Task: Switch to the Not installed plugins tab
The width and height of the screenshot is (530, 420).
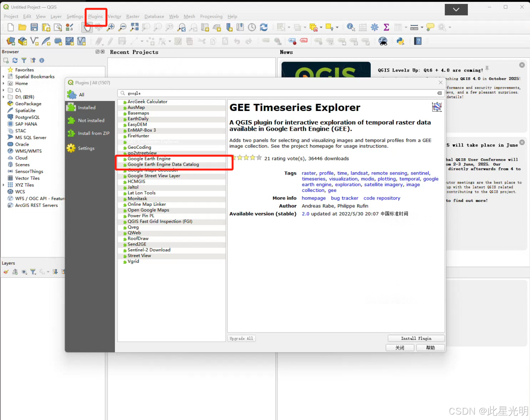Action: 90,120
